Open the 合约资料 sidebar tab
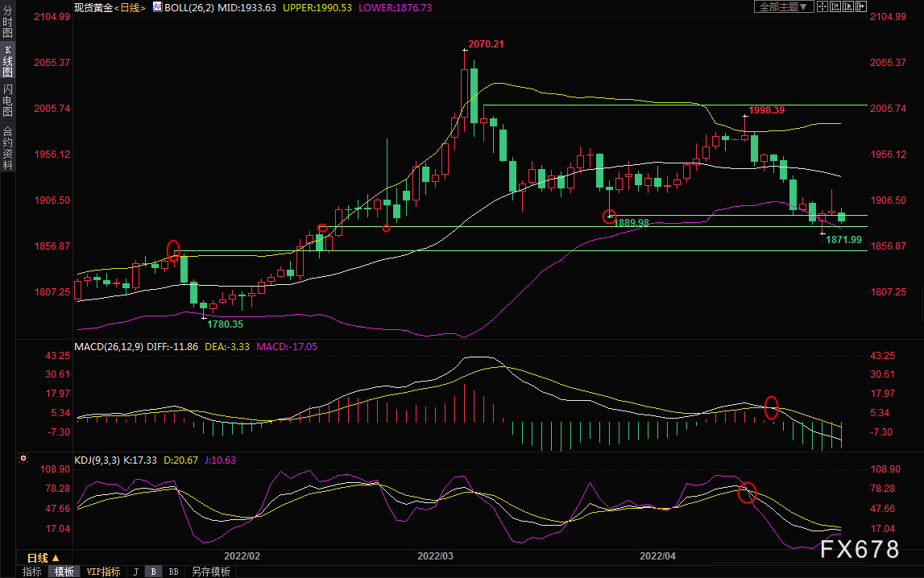Screen dimensions: 924x578 click(8, 148)
